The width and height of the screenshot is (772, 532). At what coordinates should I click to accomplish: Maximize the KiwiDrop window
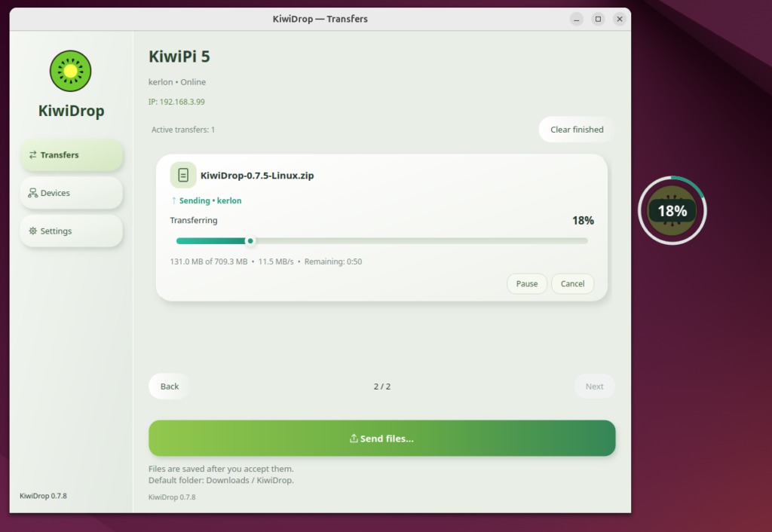click(x=598, y=19)
